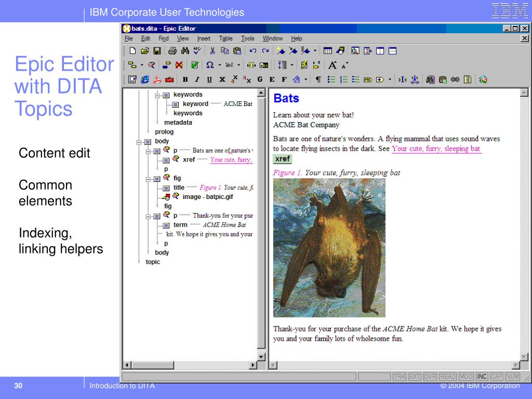Toggle Bold formatting
Viewport: 532px width, 399px height.
tap(185, 79)
